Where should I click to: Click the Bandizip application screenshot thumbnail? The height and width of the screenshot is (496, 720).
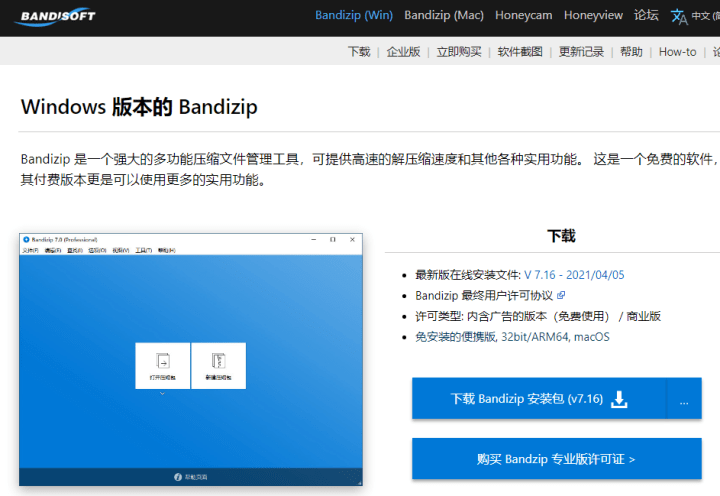tap(191, 360)
